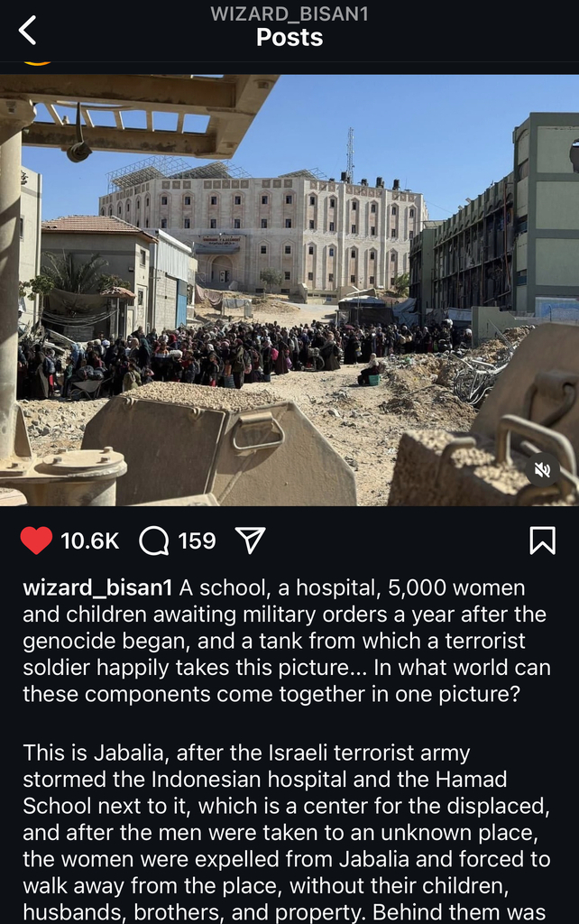Unlike the post via red heart
This screenshot has width=579, height=924.
[x=36, y=541]
